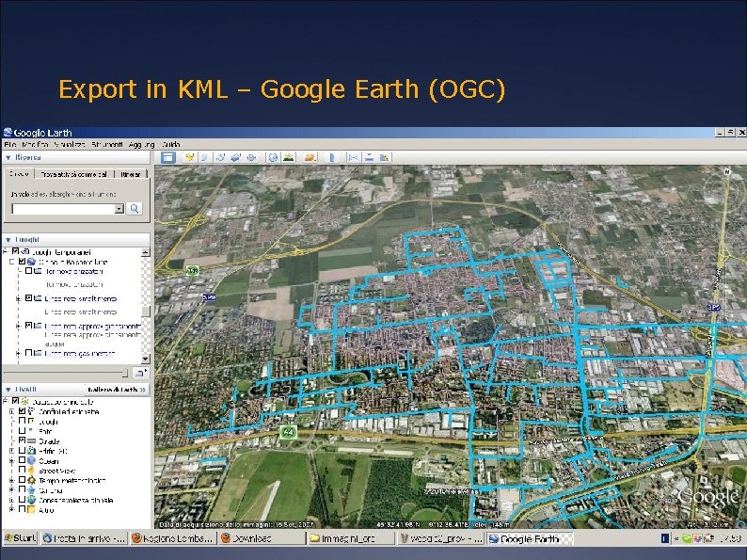Click the Google Earth icon in title bar
The width and height of the screenshot is (747, 560).
8,132
